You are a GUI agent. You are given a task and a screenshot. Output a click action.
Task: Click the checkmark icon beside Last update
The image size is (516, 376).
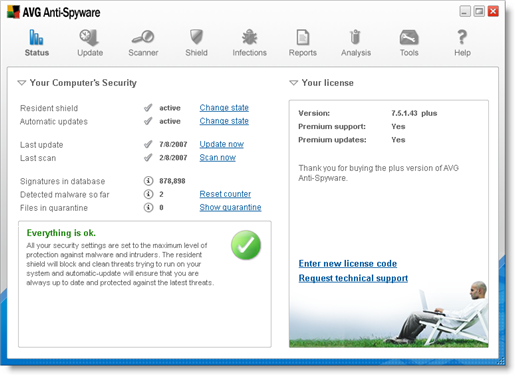[x=148, y=144]
